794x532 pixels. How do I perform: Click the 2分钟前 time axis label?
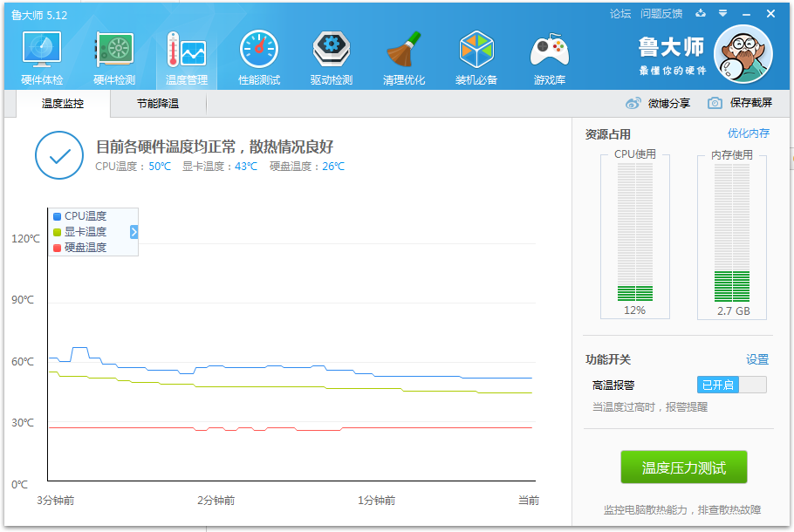pos(216,501)
